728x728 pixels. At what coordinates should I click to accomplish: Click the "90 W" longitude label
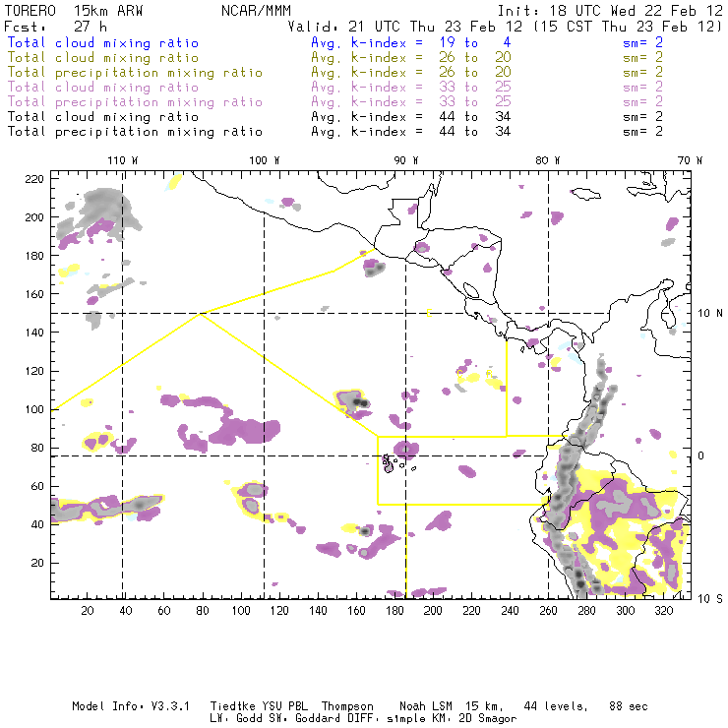(x=406, y=160)
